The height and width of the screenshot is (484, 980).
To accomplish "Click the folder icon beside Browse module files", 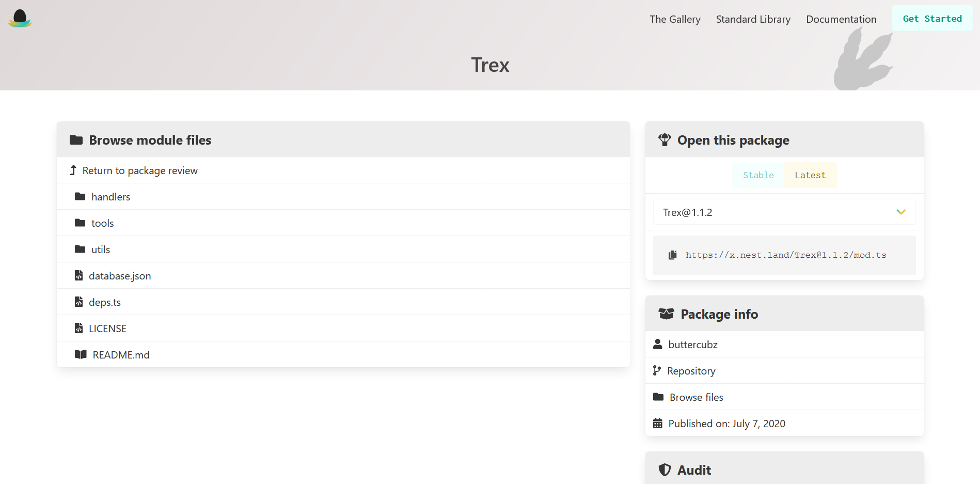I will pyautogui.click(x=76, y=139).
